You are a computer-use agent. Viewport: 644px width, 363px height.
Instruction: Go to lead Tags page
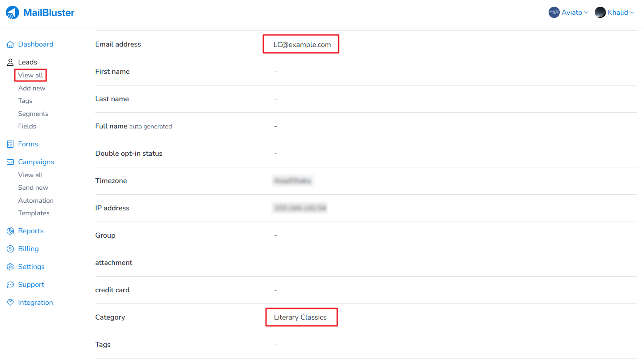pyautogui.click(x=25, y=101)
